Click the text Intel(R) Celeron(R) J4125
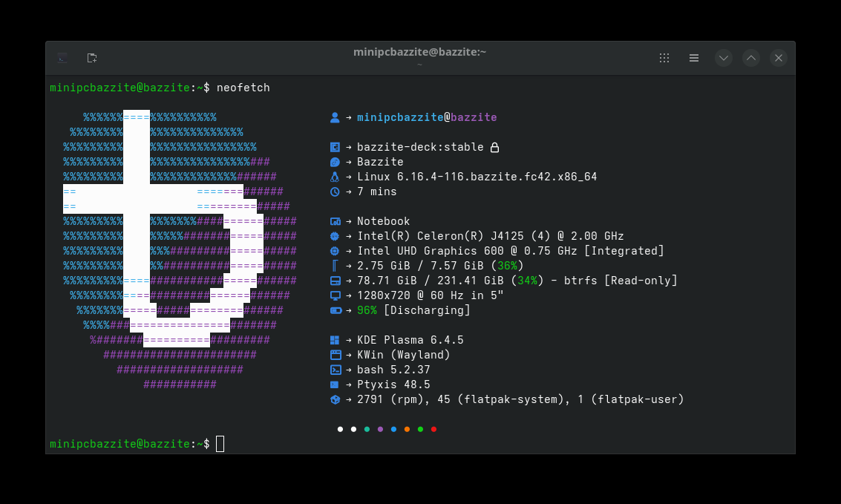The width and height of the screenshot is (841, 504). (440, 237)
